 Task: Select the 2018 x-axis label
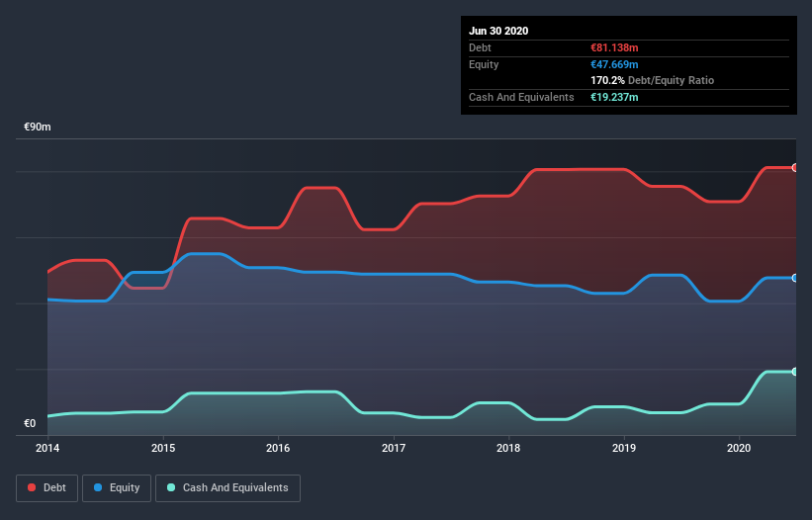pyautogui.click(x=508, y=448)
